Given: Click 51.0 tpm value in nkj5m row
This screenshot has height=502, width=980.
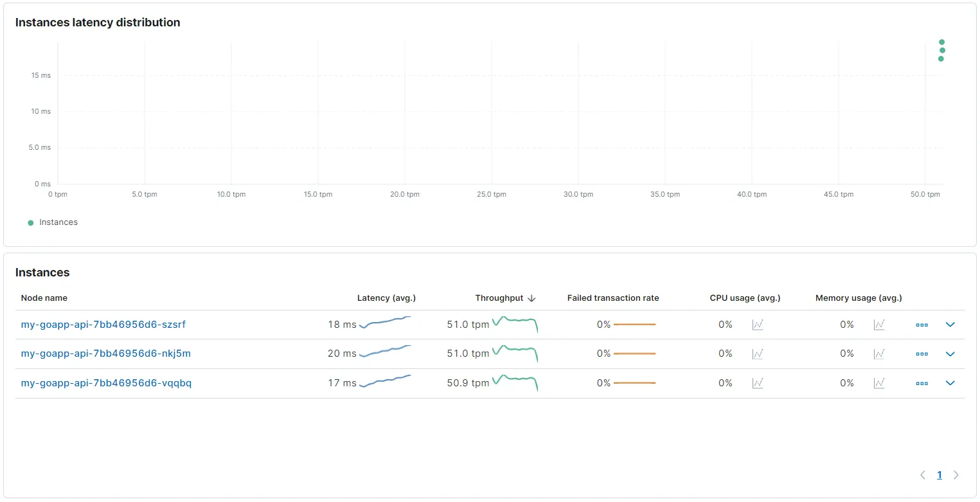Looking at the screenshot, I should 468,354.
